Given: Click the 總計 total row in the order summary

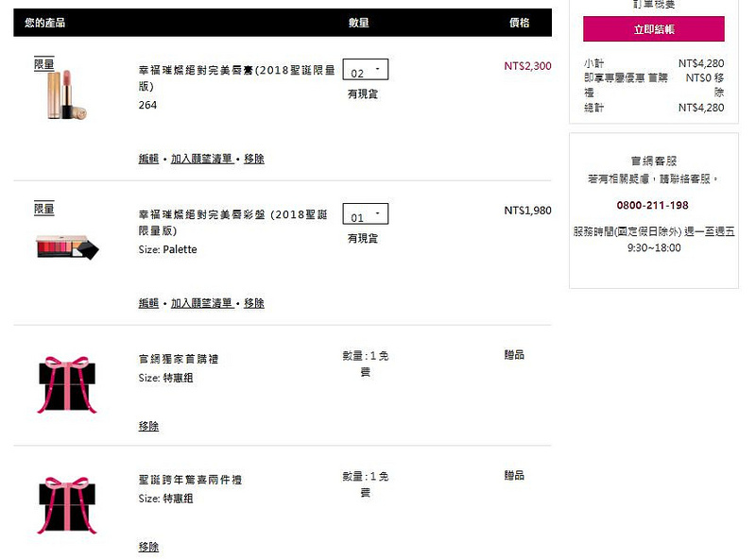Looking at the screenshot, I should pyautogui.click(x=653, y=108).
